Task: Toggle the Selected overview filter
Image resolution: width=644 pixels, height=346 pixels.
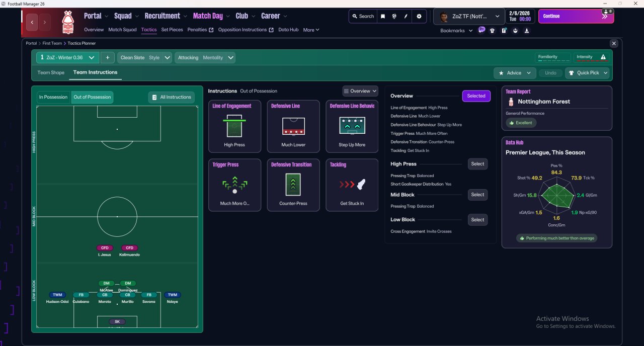Action: (x=476, y=96)
